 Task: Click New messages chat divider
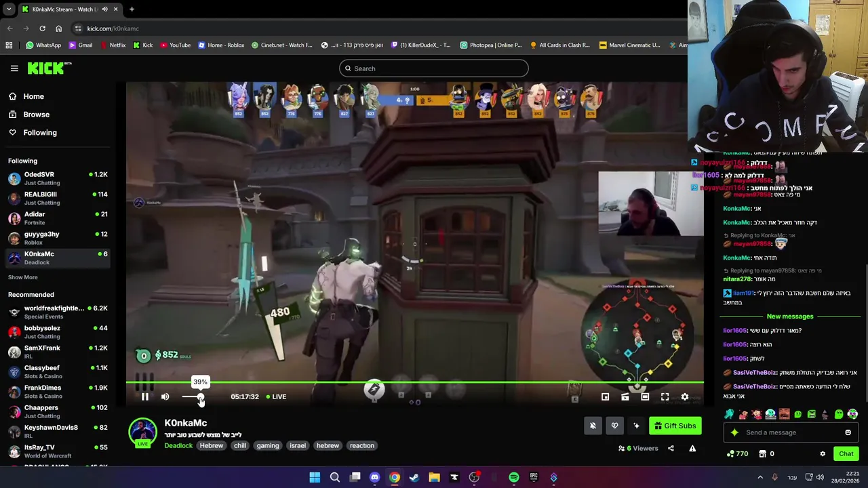click(x=789, y=317)
